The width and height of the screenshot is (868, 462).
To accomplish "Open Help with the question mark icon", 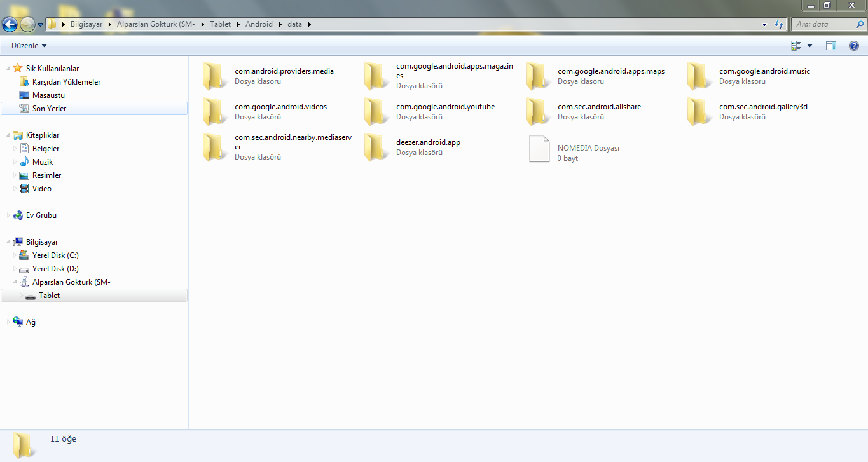I will 854,46.
